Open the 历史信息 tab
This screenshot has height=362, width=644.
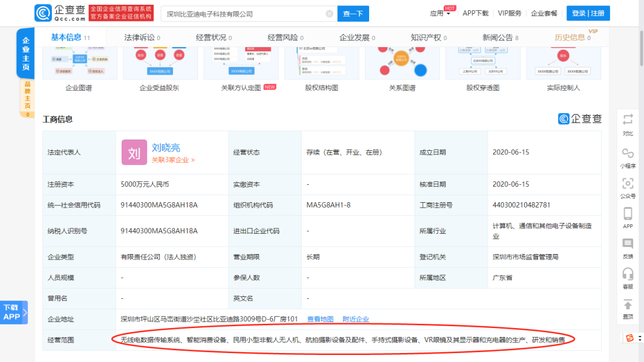571,36
